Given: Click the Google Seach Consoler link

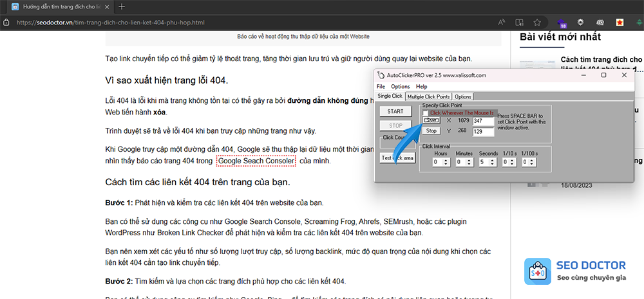Looking at the screenshot, I should (256, 161).
